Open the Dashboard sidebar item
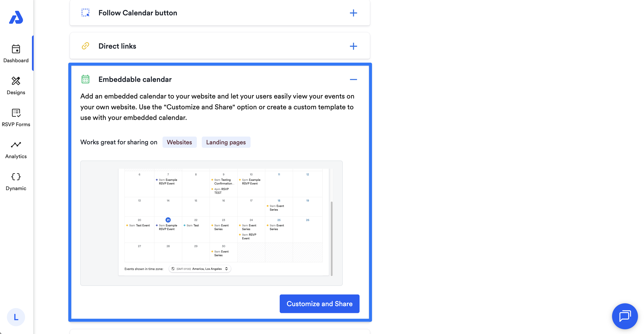 (x=16, y=54)
